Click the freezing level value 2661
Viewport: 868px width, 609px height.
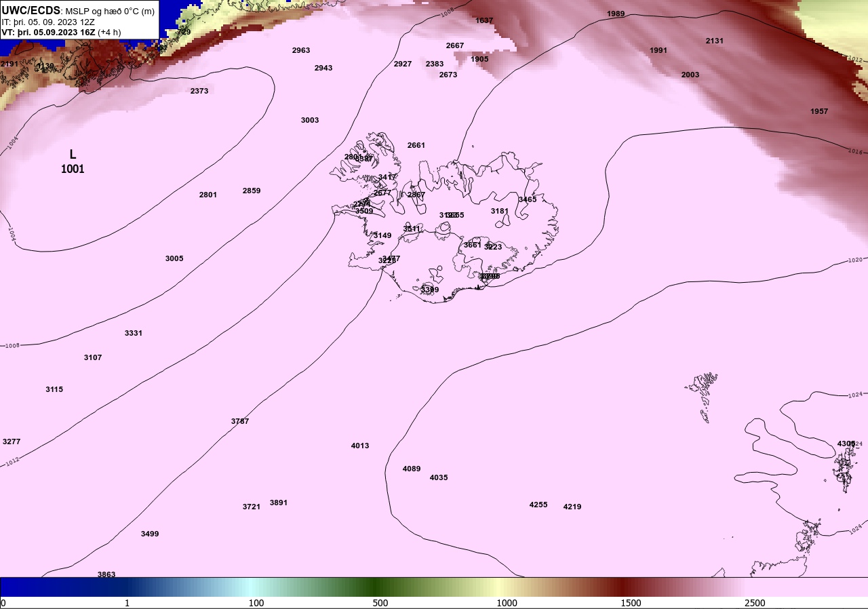coord(416,145)
